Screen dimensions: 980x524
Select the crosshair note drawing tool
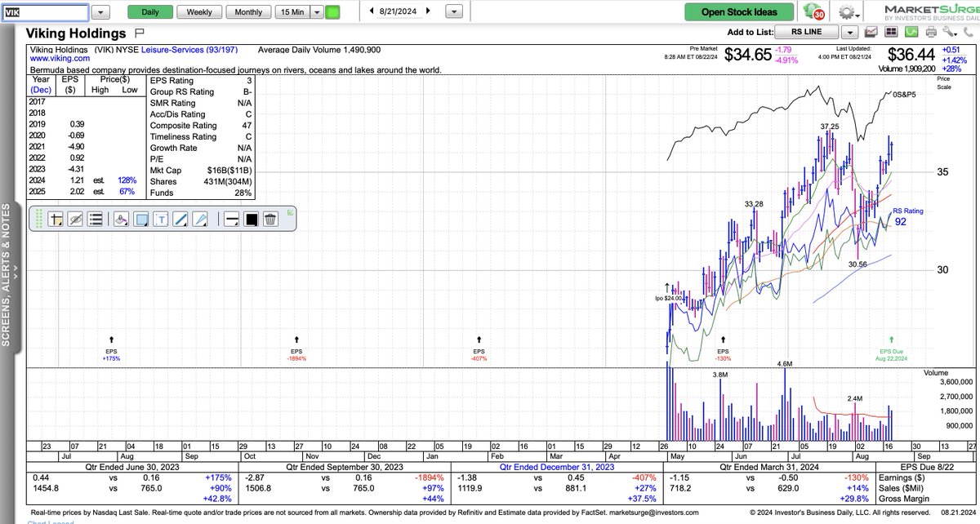pos(56,219)
